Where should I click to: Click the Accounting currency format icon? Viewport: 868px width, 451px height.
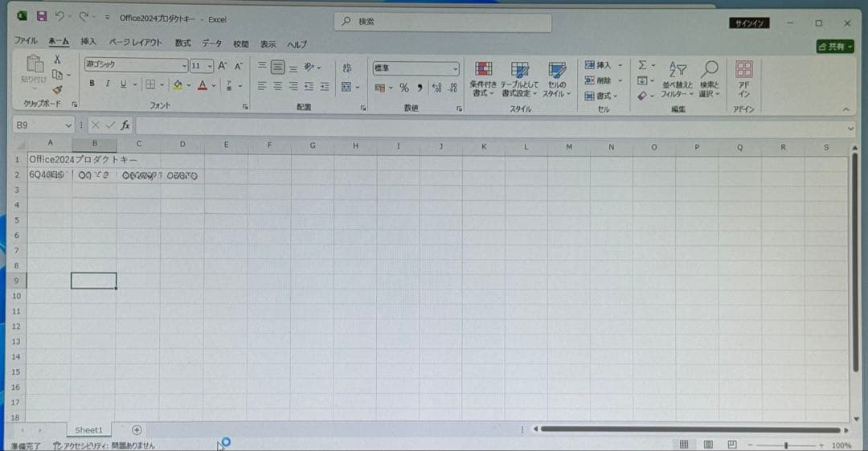point(379,88)
